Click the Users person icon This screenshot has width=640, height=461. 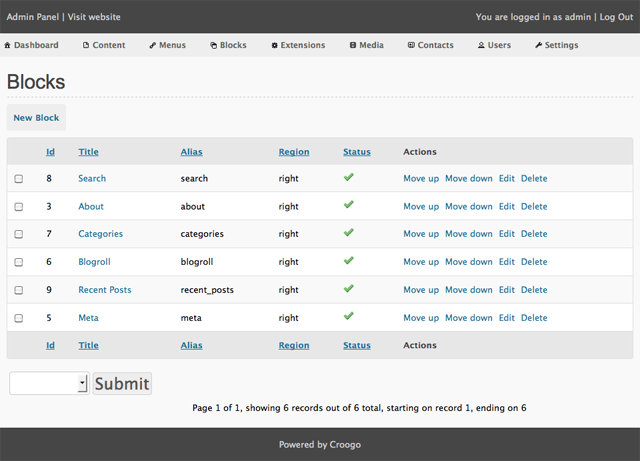481,45
